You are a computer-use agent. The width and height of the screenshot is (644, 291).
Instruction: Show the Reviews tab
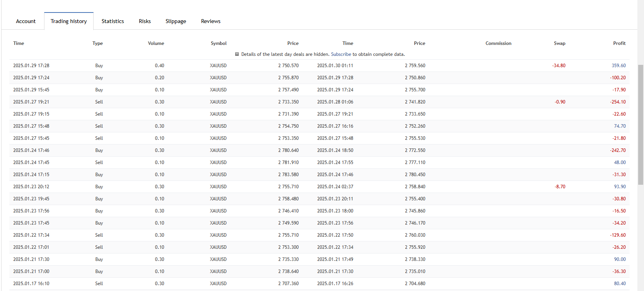[211, 21]
